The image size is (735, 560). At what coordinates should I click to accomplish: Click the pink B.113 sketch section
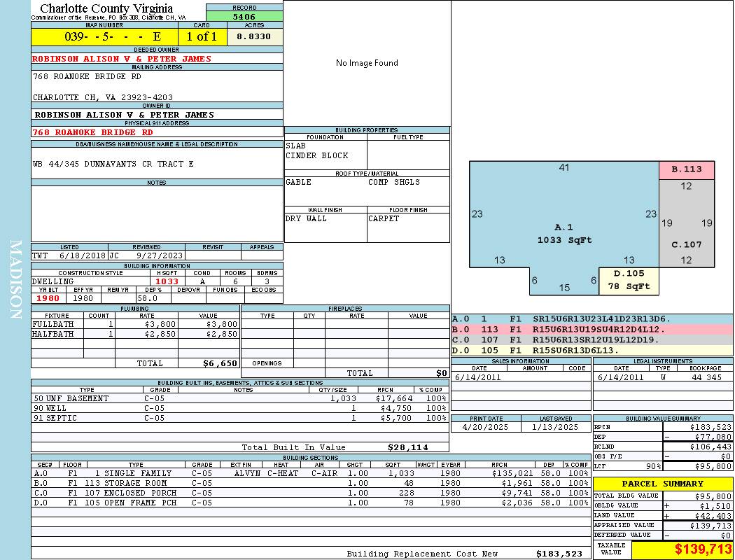(687, 169)
